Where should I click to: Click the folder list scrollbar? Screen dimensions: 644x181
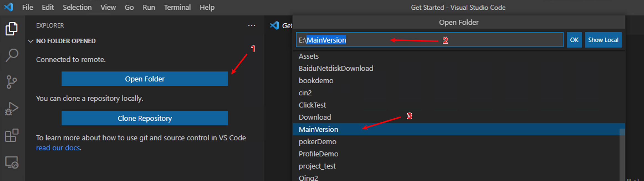click(x=622, y=154)
